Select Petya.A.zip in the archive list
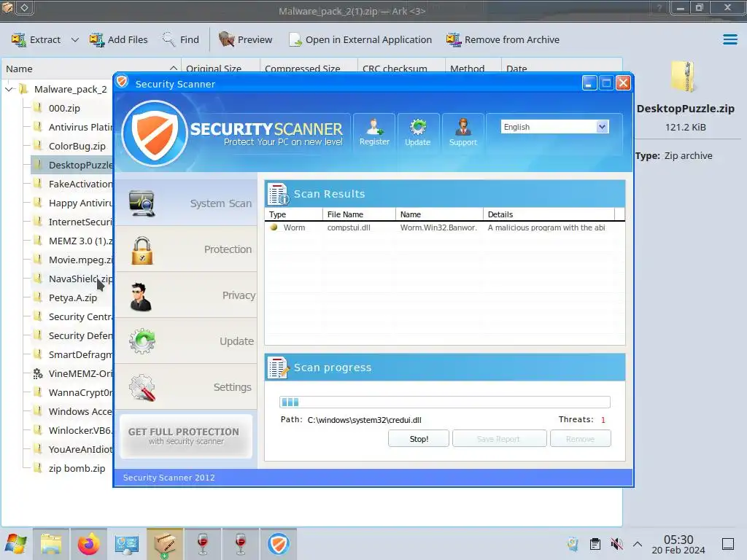 72,297
